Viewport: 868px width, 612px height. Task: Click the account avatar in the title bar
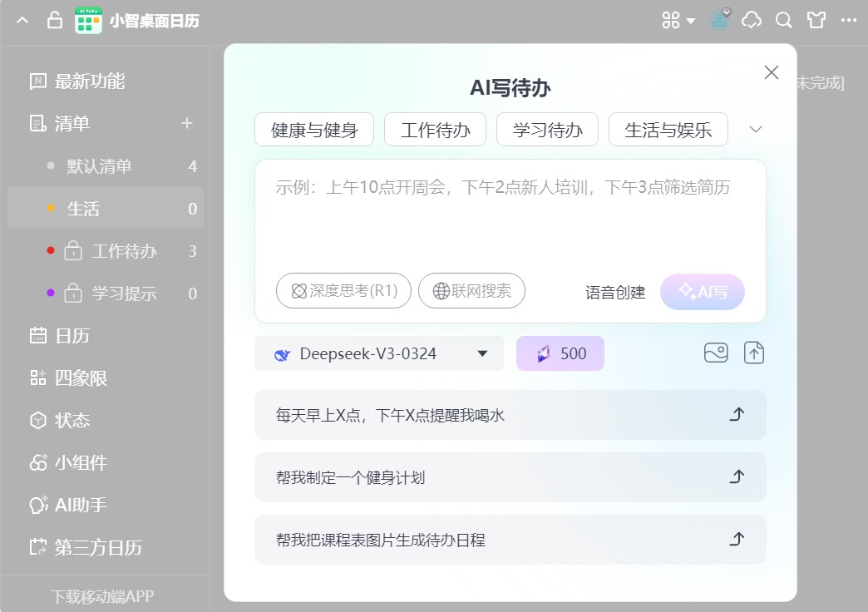point(718,20)
